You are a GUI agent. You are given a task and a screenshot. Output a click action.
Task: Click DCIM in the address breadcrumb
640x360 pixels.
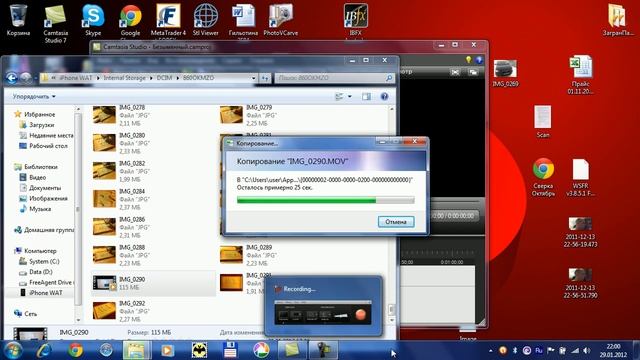[164, 78]
